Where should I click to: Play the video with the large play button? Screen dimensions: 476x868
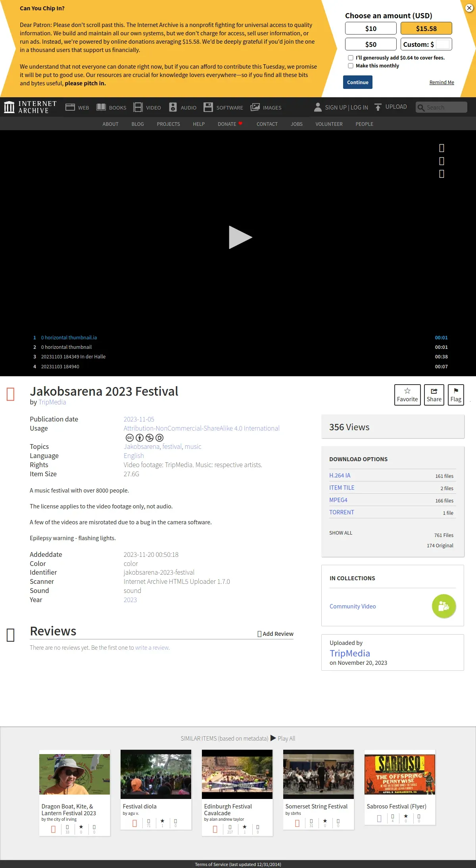[240, 237]
